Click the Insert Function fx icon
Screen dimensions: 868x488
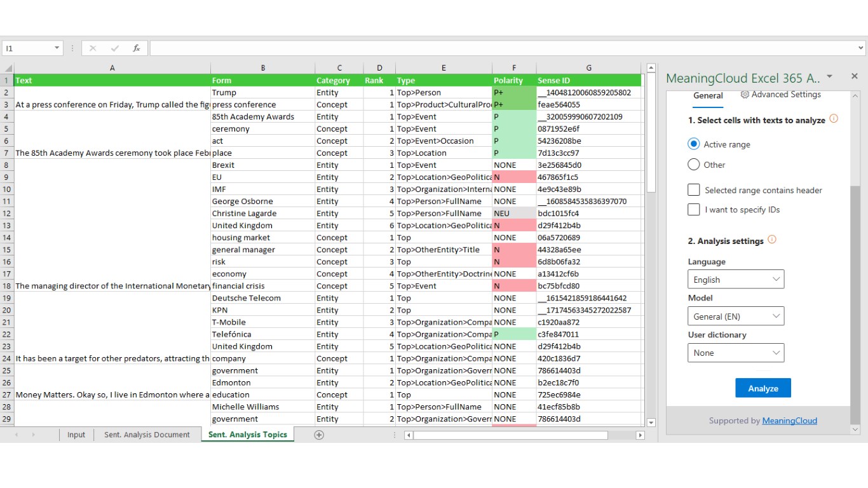pyautogui.click(x=136, y=48)
